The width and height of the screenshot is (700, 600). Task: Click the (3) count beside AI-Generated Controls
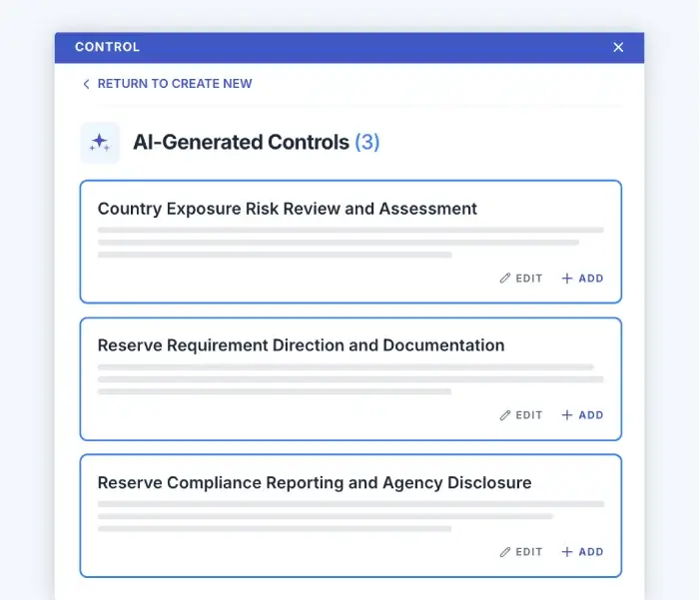coord(366,143)
